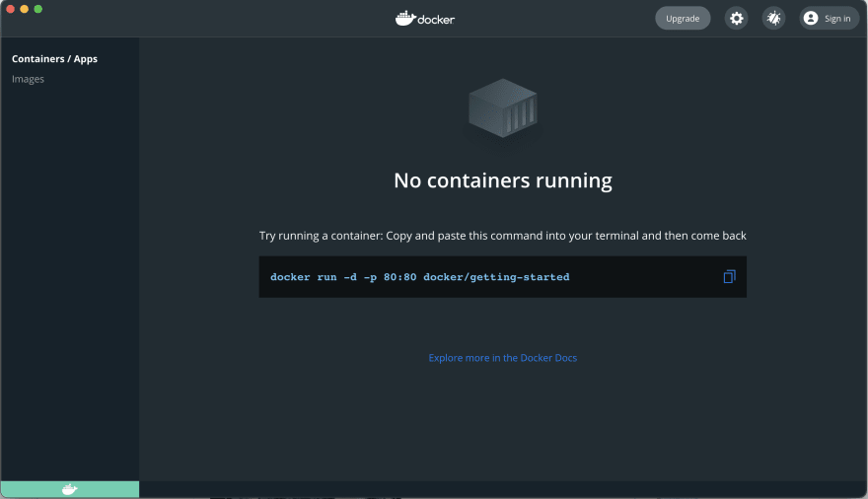Maximize window with the green button
Image resolution: width=868 pixels, height=499 pixels.
[x=38, y=9]
